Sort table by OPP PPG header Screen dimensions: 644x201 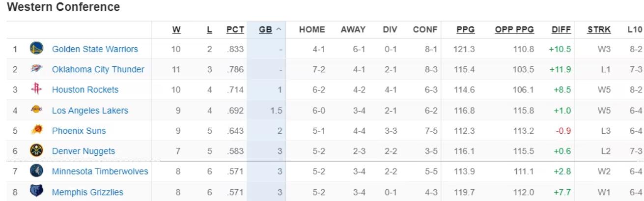(x=514, y=29)
